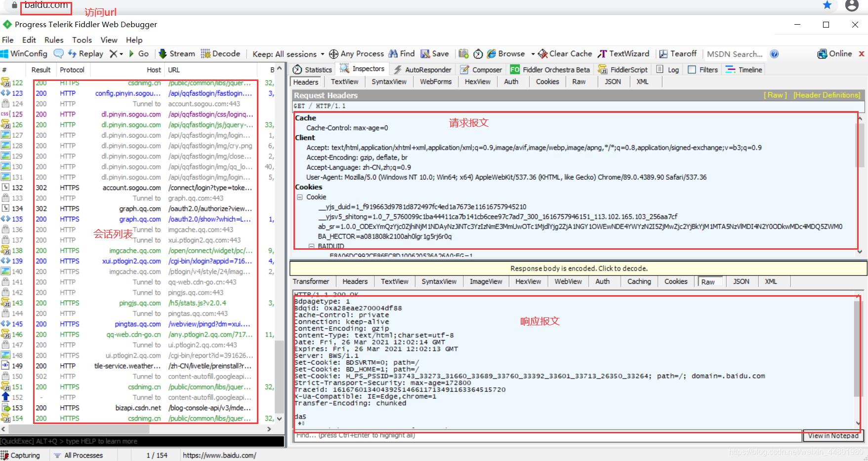
Task: Sort sessions by Protocol column header
Action: pos(72,70)
